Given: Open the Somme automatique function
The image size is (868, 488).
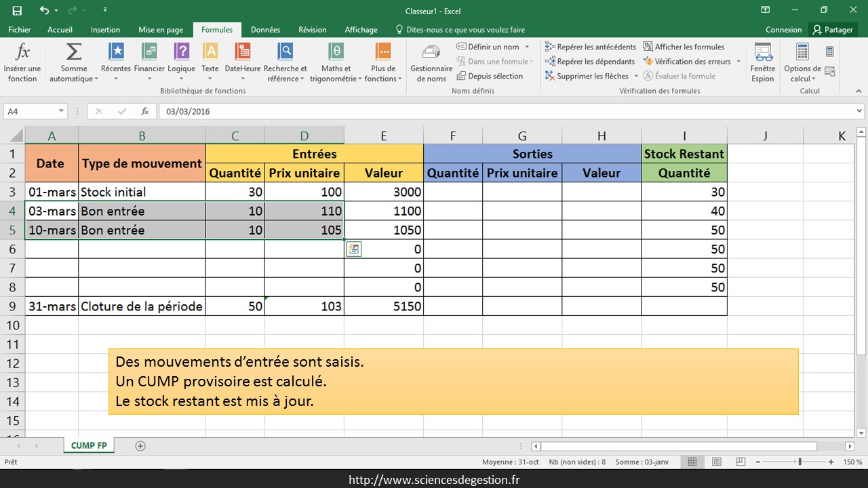Looking at the screenshot, I should pyautogui.click(x=73, y=62).
